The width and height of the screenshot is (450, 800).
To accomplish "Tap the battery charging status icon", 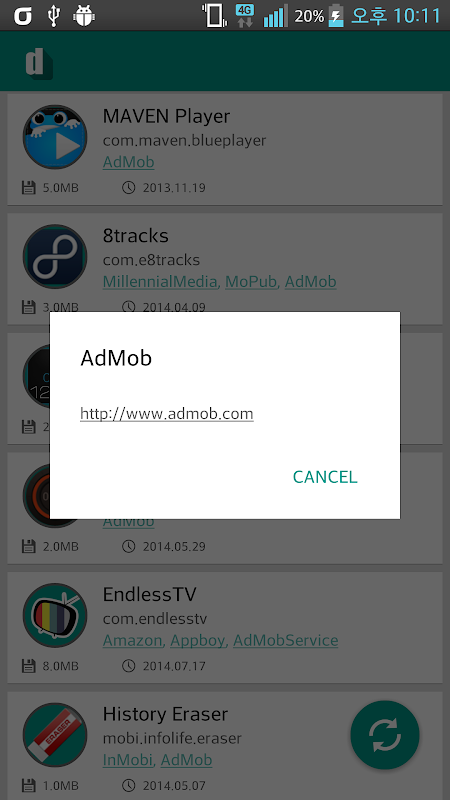I will [x=336, y=16].
